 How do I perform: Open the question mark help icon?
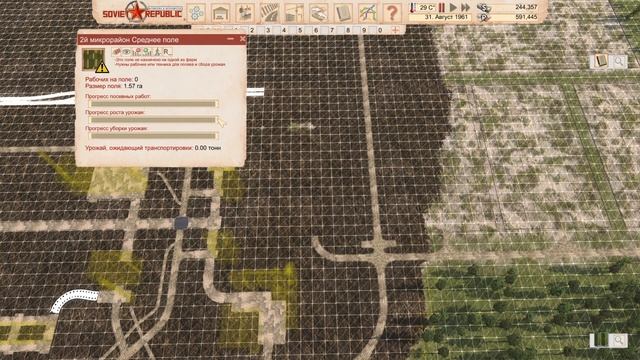tap(392, 13)
